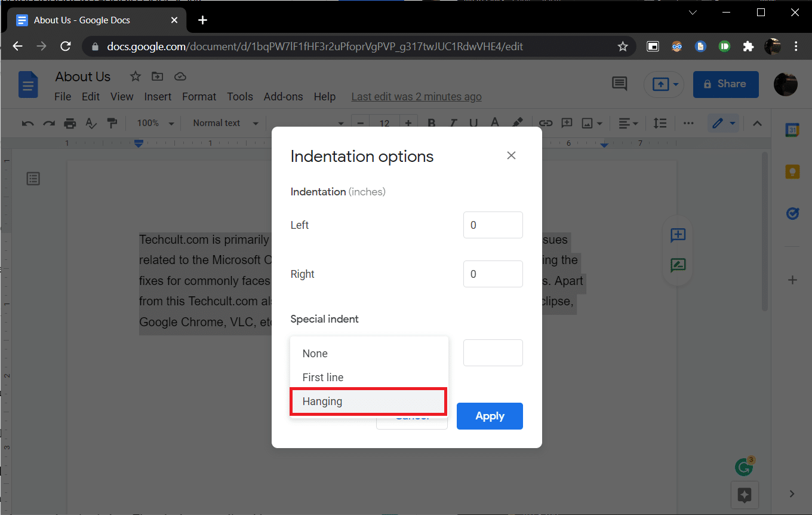Apply the indentation settings

(x=490, y=416)
